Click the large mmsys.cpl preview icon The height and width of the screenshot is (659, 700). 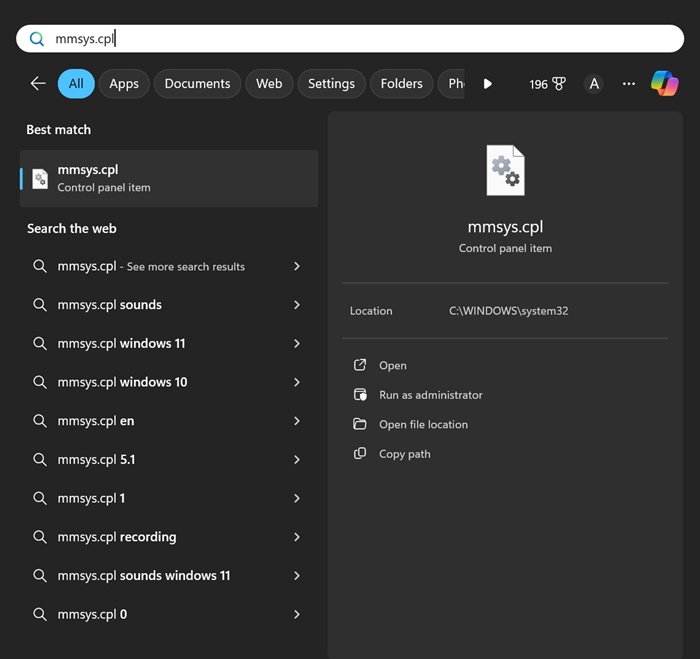point(505,171)
